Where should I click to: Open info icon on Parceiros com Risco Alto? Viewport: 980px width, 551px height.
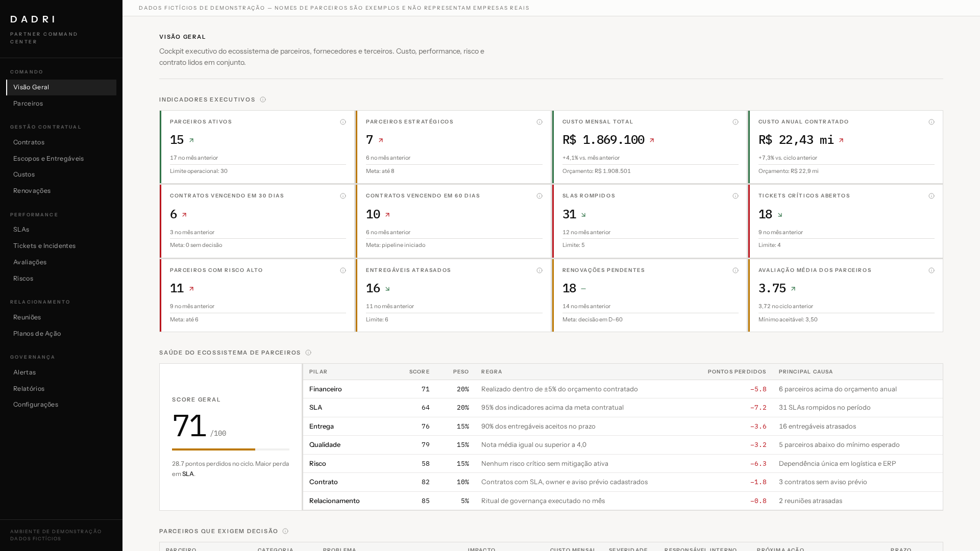(343, 270)
